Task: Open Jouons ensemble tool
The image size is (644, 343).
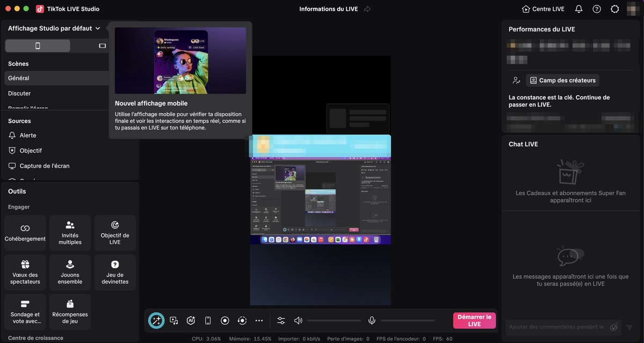Action: click(70, 273)
